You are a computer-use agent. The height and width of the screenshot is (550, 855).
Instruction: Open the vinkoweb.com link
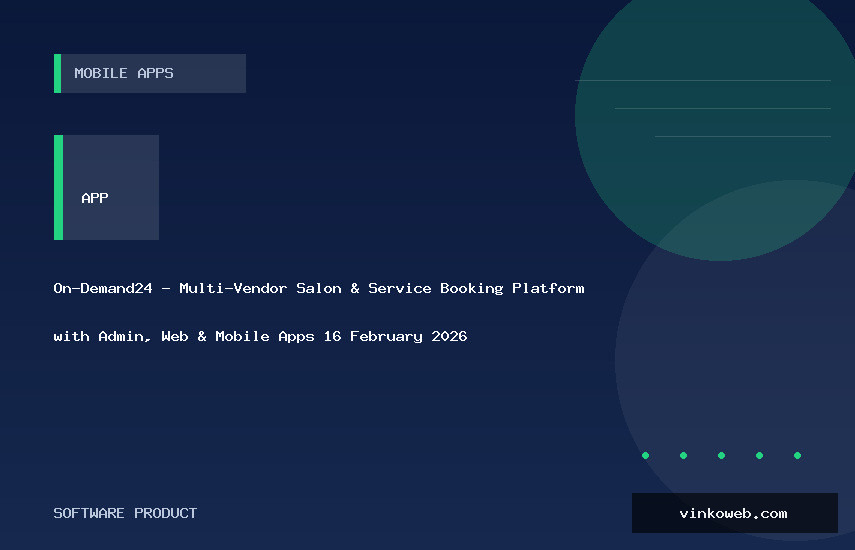(734, 513)
